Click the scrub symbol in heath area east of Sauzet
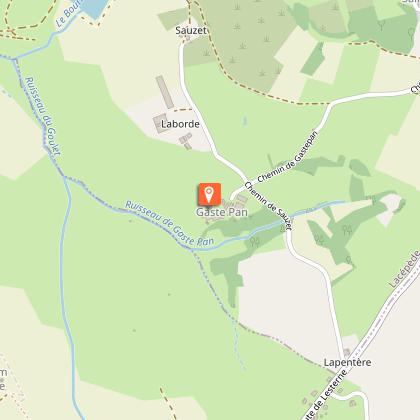This screenshot has width=420, height=420. (x=237, y=27)
